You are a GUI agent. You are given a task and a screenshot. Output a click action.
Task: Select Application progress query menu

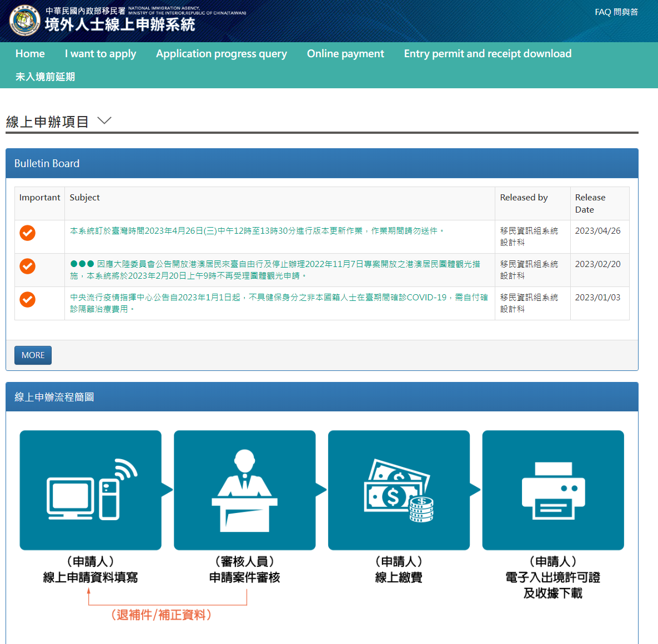[x=222, y=54]
